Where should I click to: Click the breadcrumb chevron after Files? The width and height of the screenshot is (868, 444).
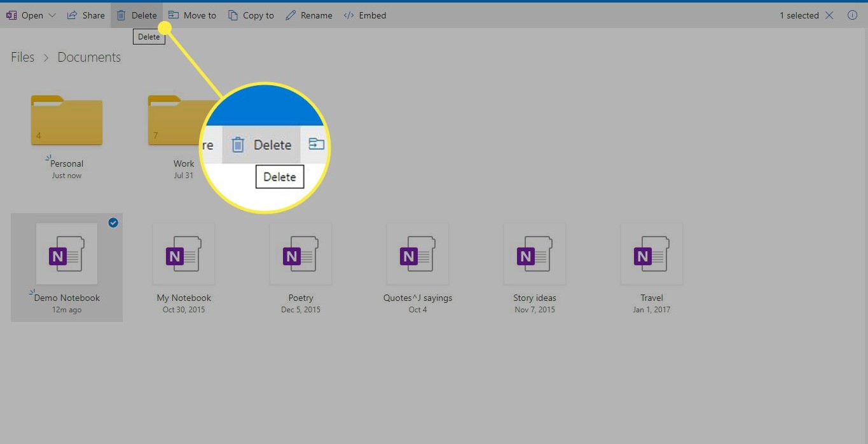[x=45, y=57]
